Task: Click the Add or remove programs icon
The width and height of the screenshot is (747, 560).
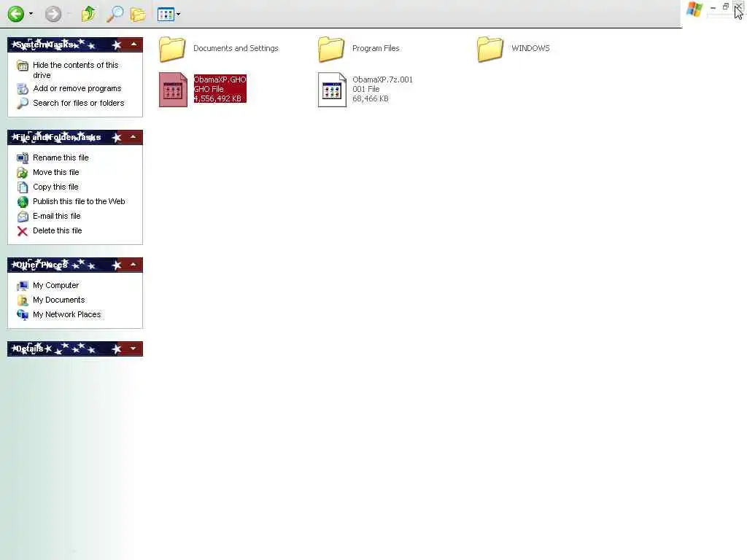Action: click(23, 88)
